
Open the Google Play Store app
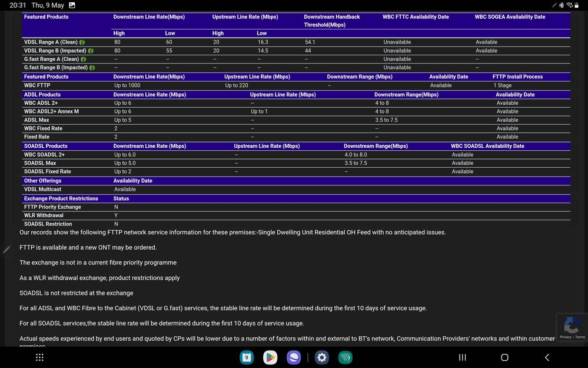pyautogui.click(x=270, y=357)
